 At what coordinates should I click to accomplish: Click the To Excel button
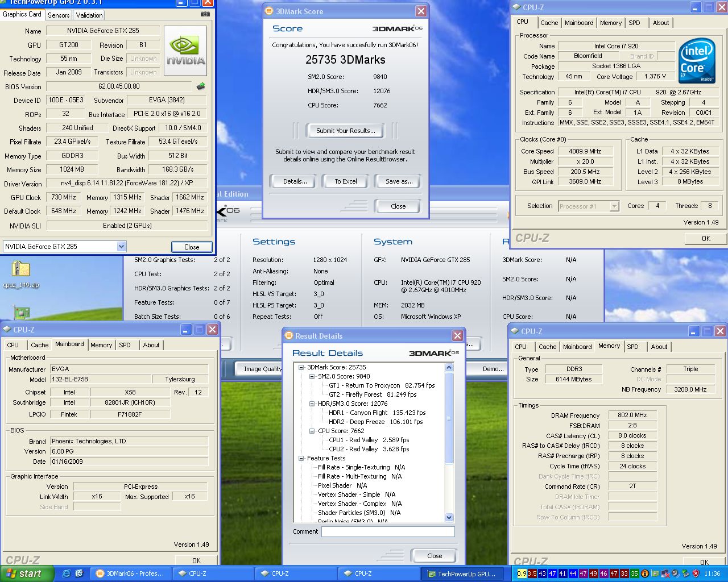point(346,181)
